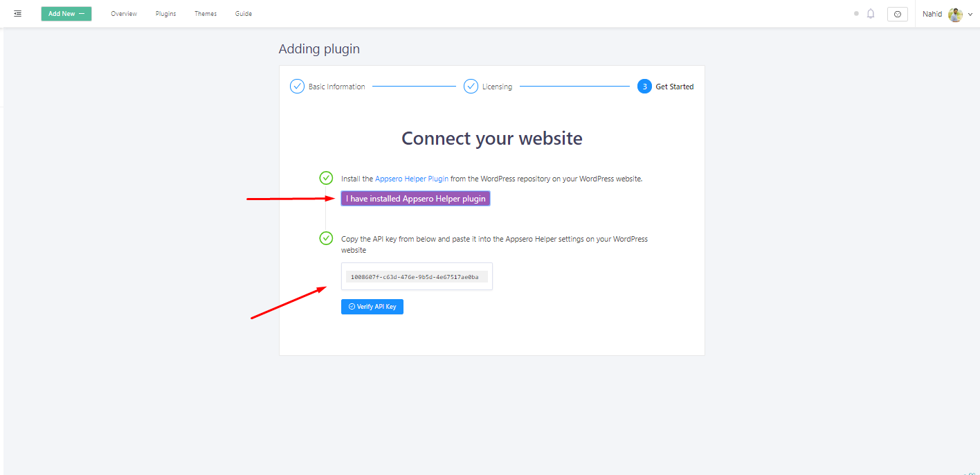Toggle the sidebar menu icon

tap(17, 13)
